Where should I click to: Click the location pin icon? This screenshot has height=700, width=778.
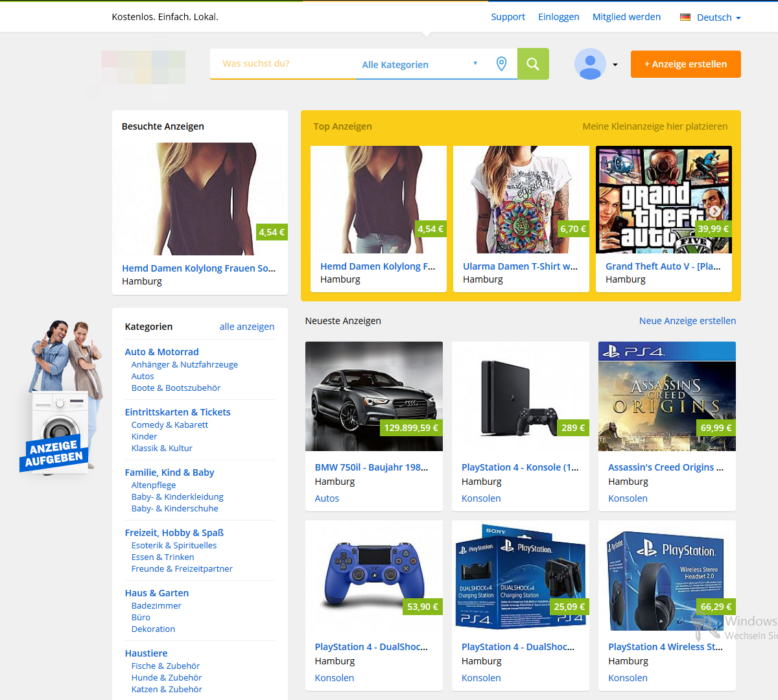[501, 64]
